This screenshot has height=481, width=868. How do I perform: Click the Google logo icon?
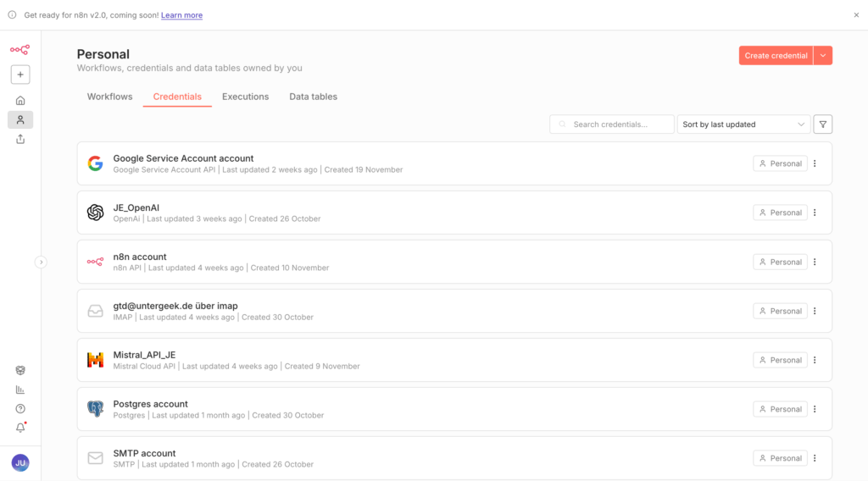[x=95, y=163]
